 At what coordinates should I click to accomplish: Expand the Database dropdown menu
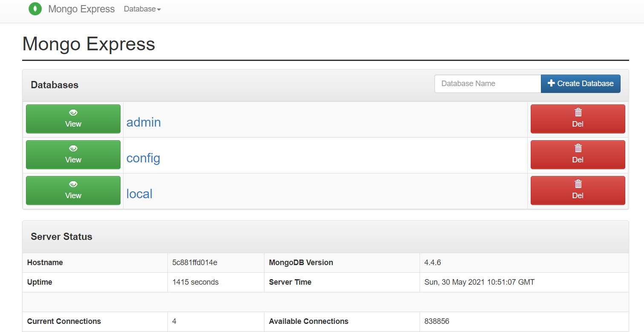pos(142,9)
